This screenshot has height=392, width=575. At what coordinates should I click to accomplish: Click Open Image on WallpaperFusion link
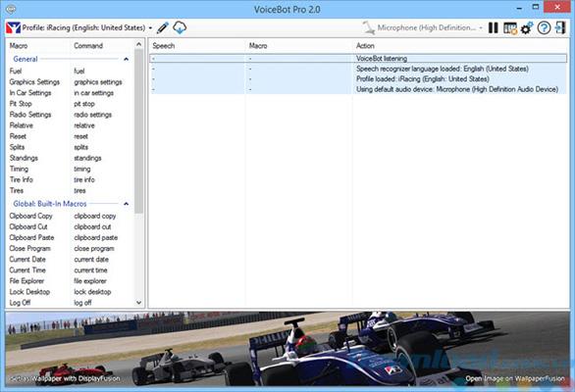pyautogui.click(x=515, y=378)
